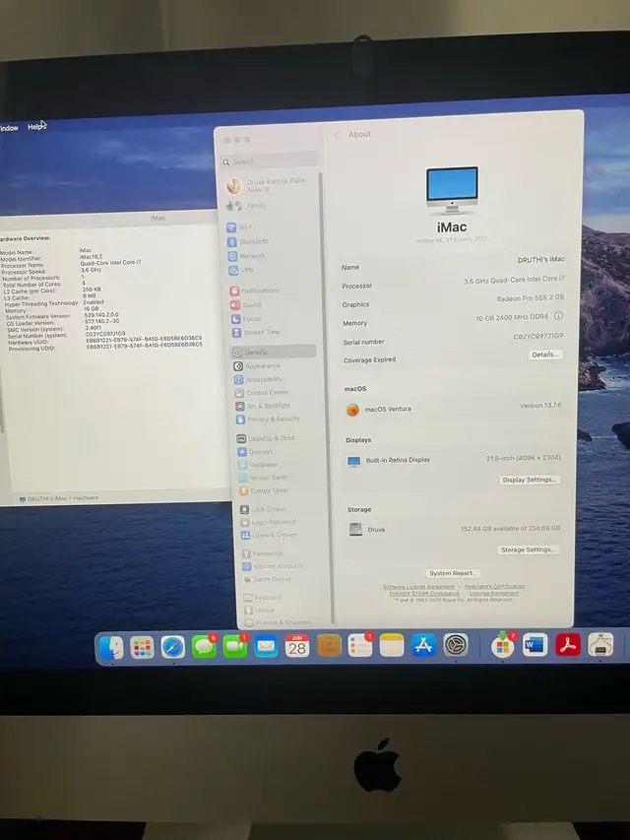Open Privacy & Security settings

coord(268,419)
